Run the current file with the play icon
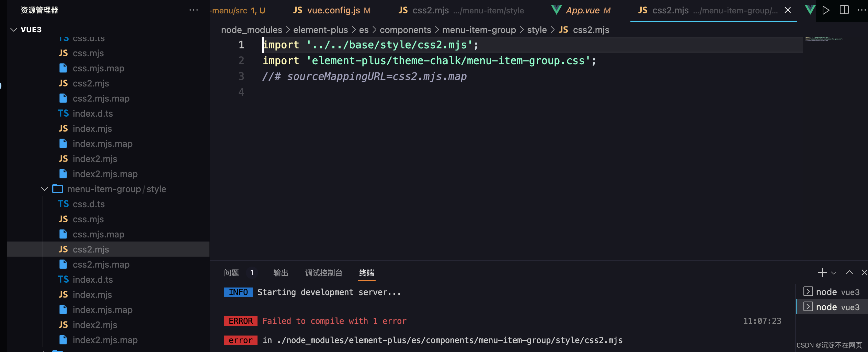The height and width of the screenshot is (352, 868). point(826,10)
